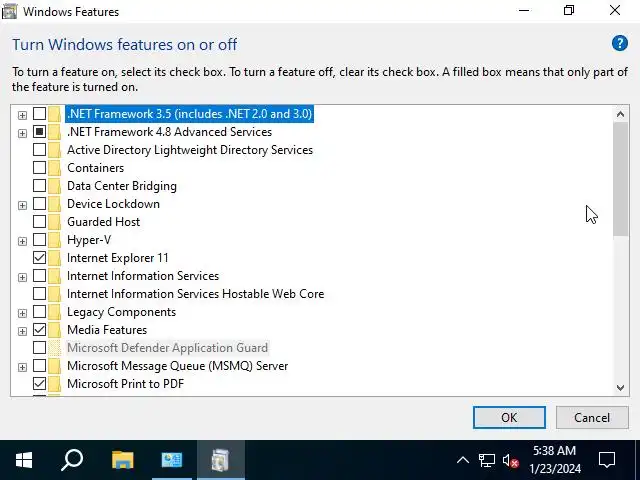Expand the Hyper-V tree node

point(22,241)
